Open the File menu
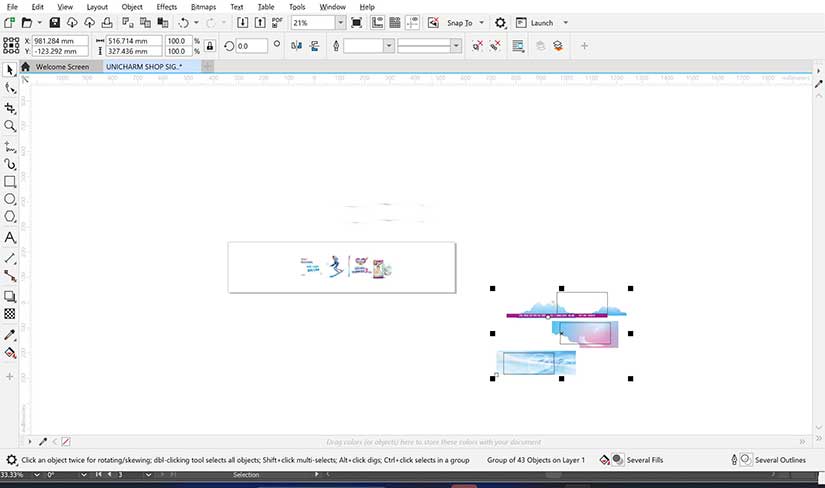 tap(12, 7)
